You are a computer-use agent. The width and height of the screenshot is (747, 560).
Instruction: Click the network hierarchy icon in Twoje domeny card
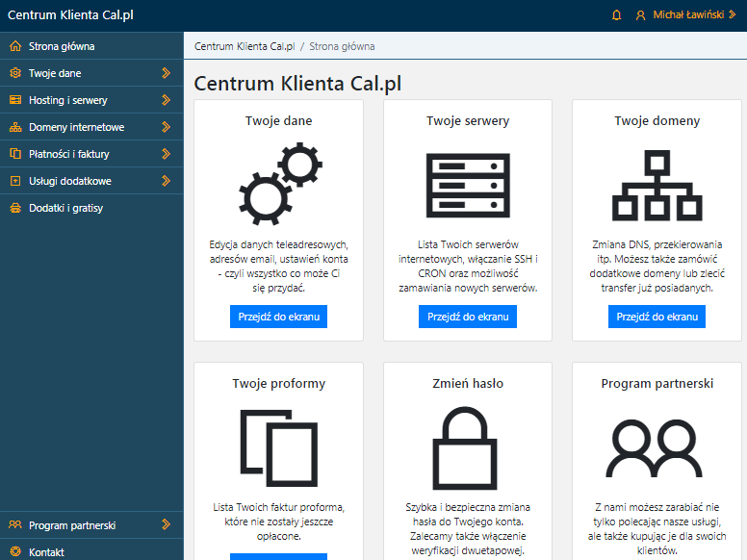[x=657, y=186]
